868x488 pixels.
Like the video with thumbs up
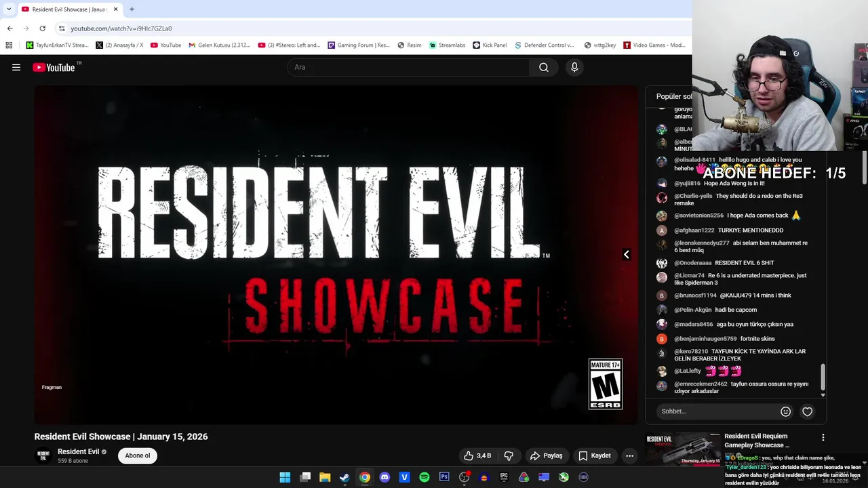pos(477,455)
